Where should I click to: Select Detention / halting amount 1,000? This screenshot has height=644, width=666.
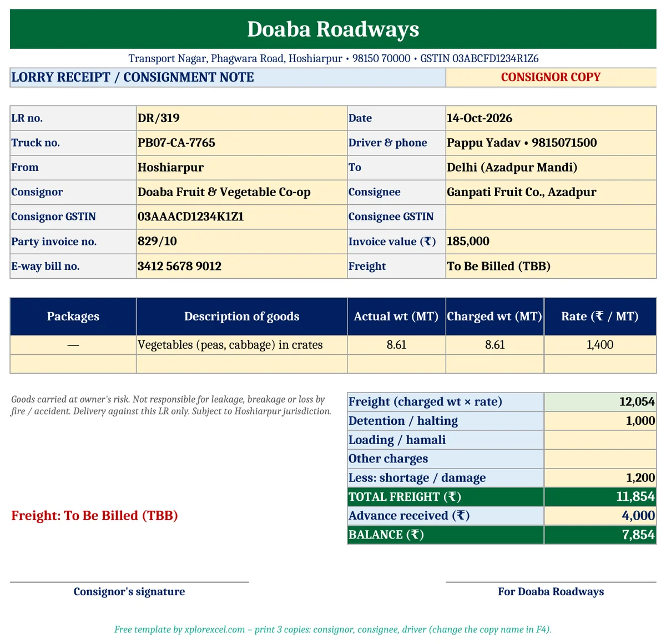[600, 421]
